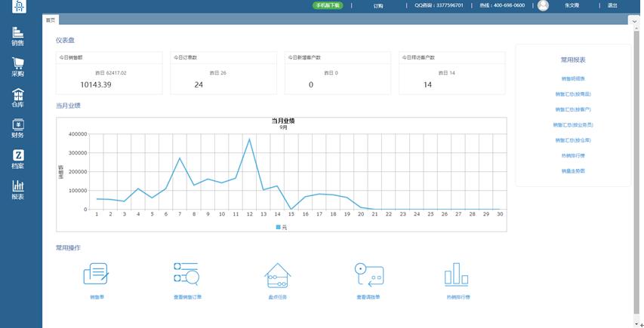644x328 pixels.
Task: Open the 销售 (Sales) sidebar module
Action: tap(17, 36)
